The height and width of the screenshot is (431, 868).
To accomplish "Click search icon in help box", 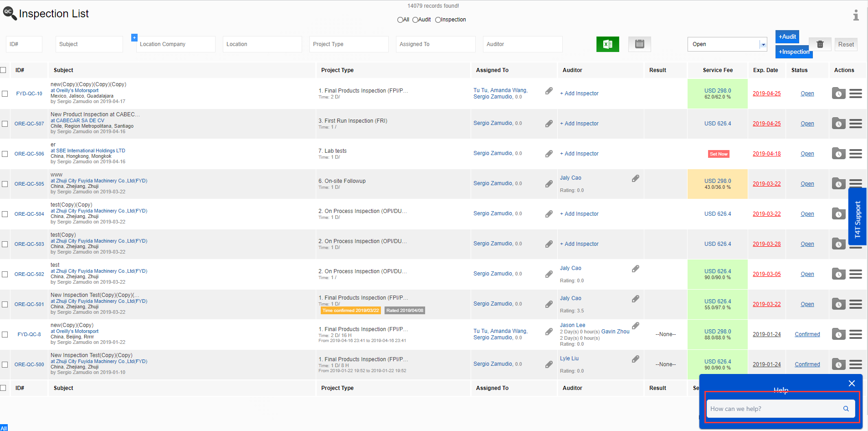I will (846, 409).
